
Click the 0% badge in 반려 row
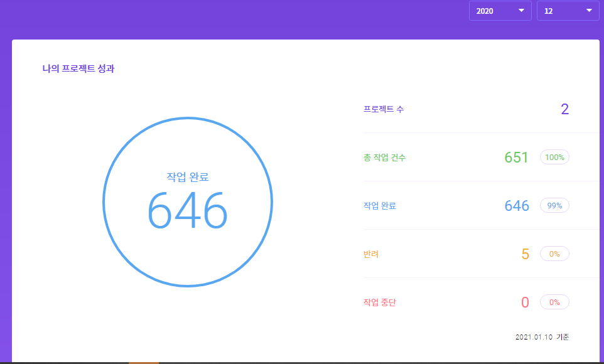click(x=554, y=254)
